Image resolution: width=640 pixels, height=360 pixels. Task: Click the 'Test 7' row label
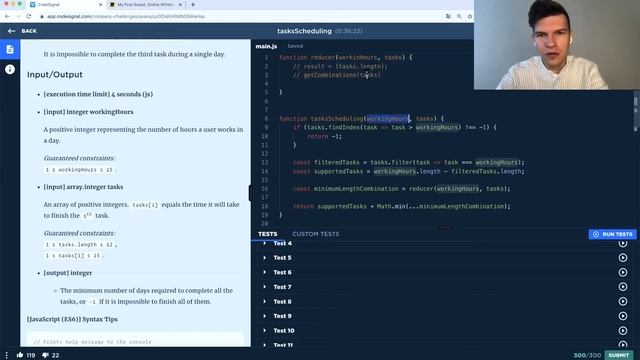coord(282,287)
